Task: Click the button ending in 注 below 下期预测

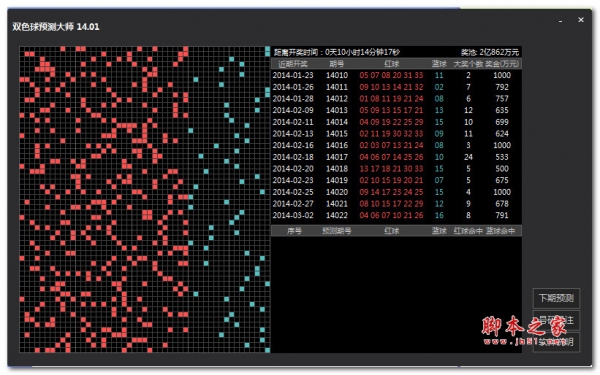Action: coord(556,320)
